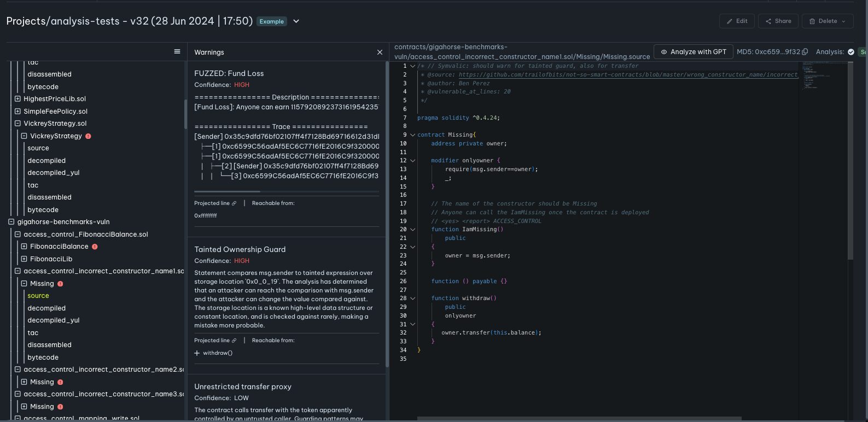Click the file tree vertical scrollbar
This screenshot has width=868, height=422.
click(185, 113)
